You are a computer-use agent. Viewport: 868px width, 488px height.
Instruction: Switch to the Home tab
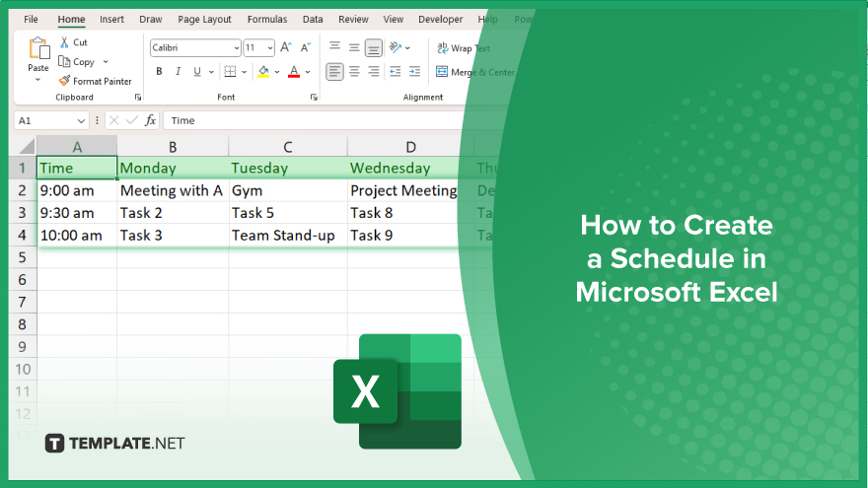pyautogui.click(x=71, y=20)
